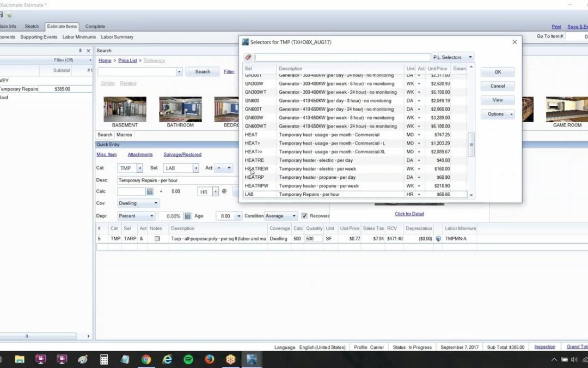This screenshot has height=368, width=588.
Task: Open the Supporting Events subtab
Action: pyautogui.click(x=39, y=37)
